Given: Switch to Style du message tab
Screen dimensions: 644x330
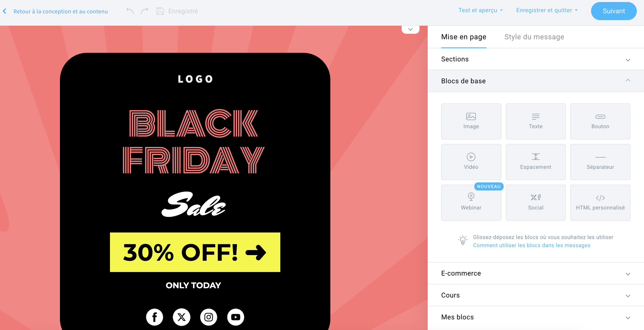Looking at the screenshot, I should click(x=534, y=37).
